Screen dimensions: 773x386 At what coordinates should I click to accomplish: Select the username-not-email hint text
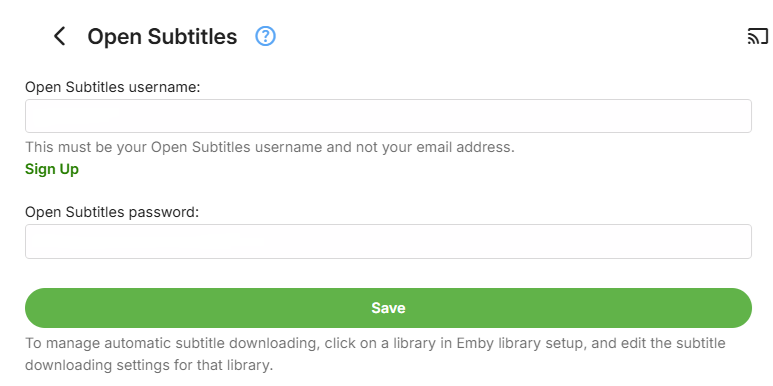[x=270, y=147]
